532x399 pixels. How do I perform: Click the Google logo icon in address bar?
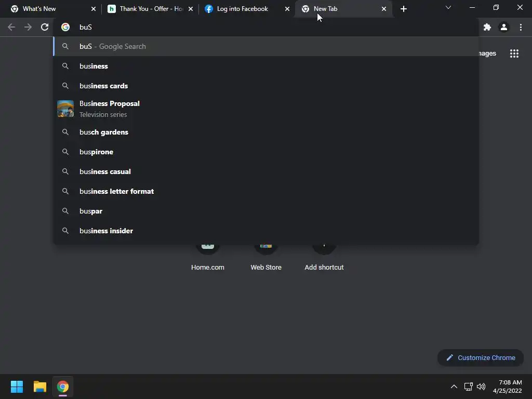pos(65,27)
